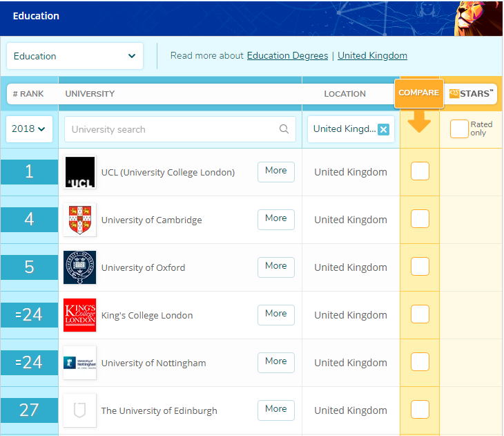Open the Education subject dropdown
The image size is (504, 436).
click(x=75, y=56)
